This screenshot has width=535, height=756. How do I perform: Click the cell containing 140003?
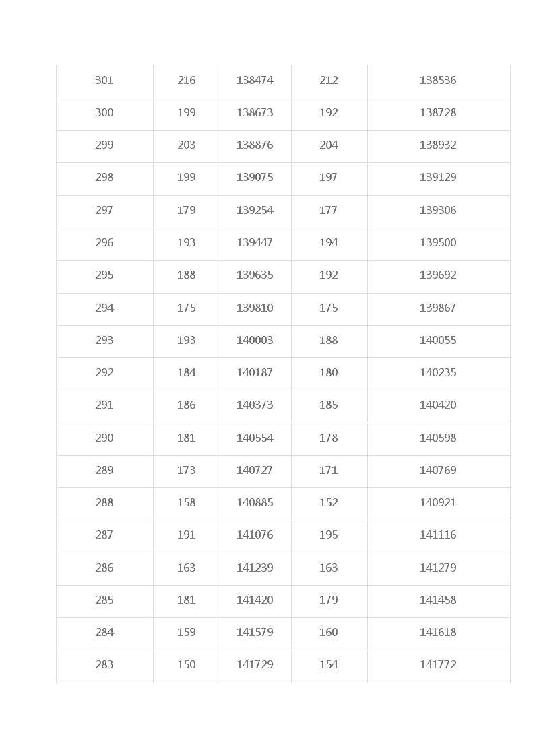pyautogui.click(x=255, y=341)
